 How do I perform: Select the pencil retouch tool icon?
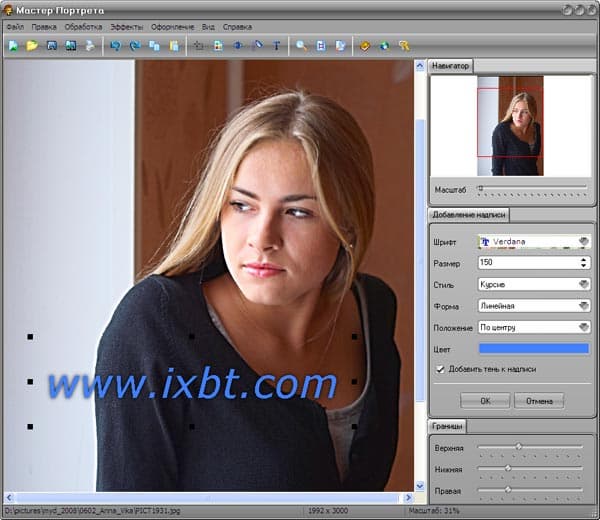pyautogui.click(x=258, y=46)
